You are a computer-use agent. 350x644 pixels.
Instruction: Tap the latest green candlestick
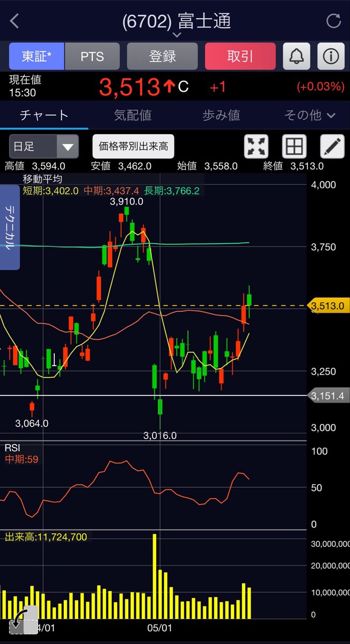(249, 301)
